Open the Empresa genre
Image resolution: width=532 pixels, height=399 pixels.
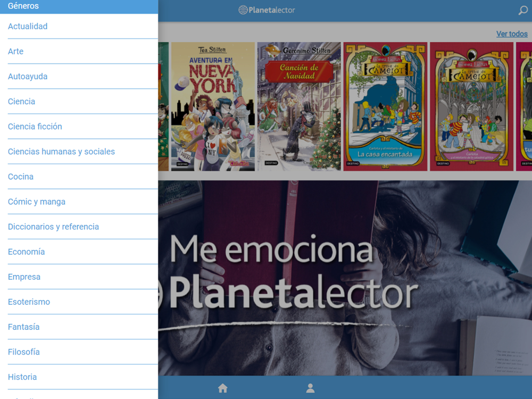click(79, 277)
